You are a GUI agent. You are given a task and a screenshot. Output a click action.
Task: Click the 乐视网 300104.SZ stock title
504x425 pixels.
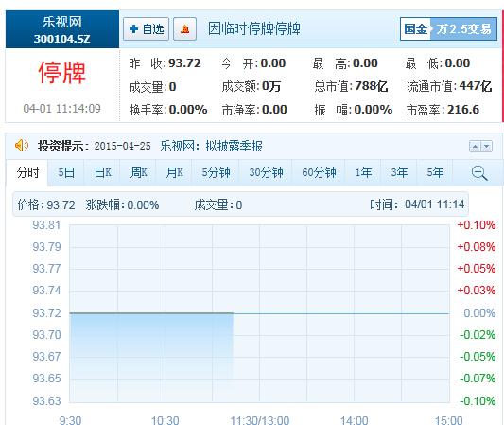point(62,29)
